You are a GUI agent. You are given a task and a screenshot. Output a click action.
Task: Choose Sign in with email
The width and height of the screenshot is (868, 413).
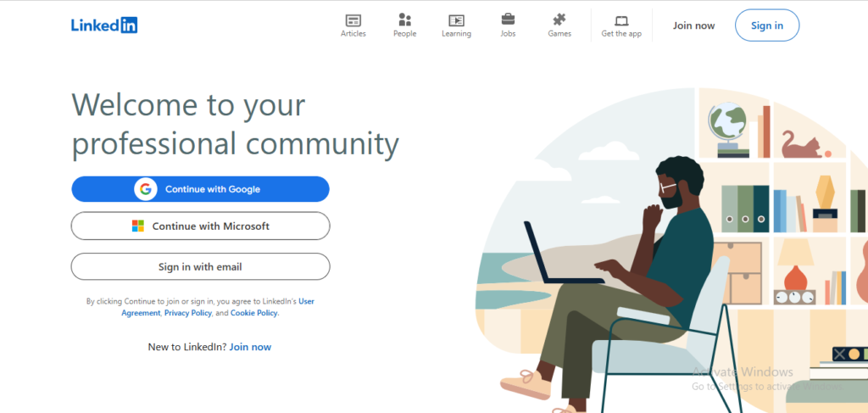click(200, 267)
